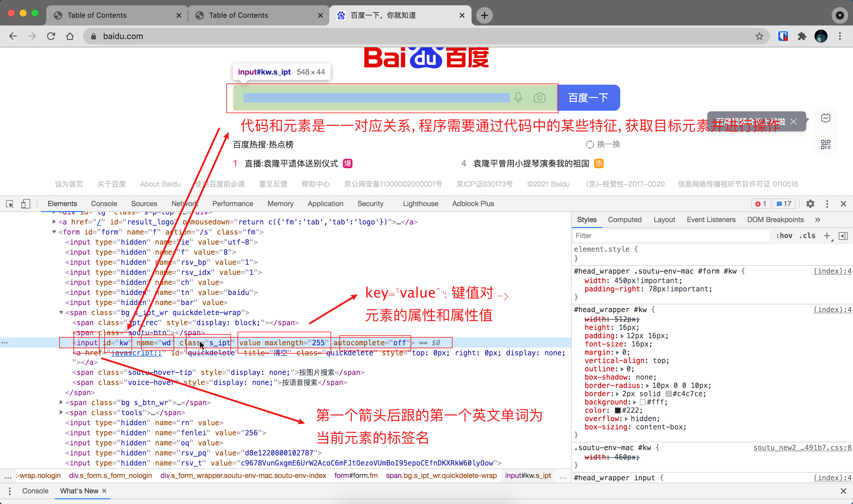Image resolution: width=853 pixels, height=504 pixels.
Task: Open the Chrome extensions puzzle icon
Action: (x=802, y=36)
